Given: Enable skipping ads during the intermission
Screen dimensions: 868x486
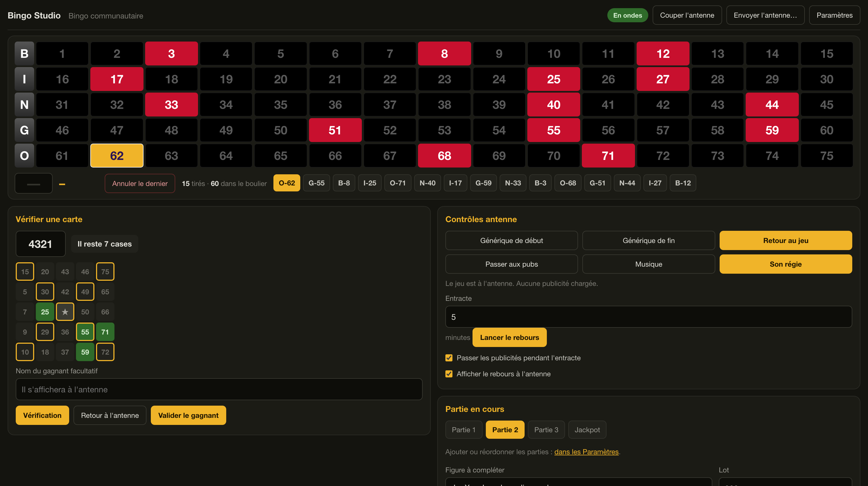Looking at the screenshot, I should 449,358.
